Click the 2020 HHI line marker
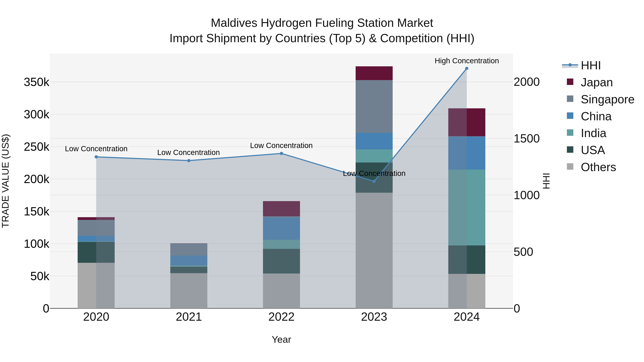The height and width of the screenshot is (362, 644). (96, 157)
